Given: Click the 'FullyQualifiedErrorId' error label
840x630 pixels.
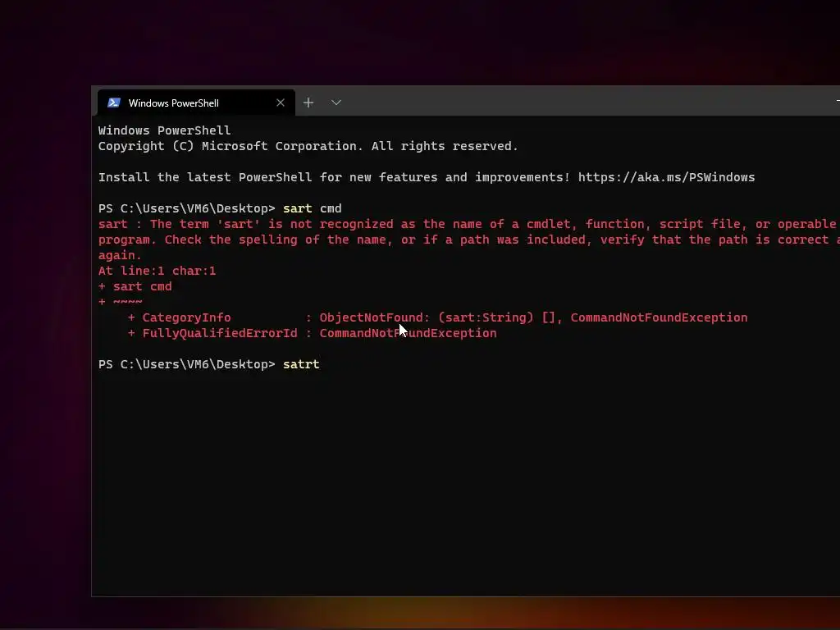Looking at the screenshot, I should (x=220, y=333).
